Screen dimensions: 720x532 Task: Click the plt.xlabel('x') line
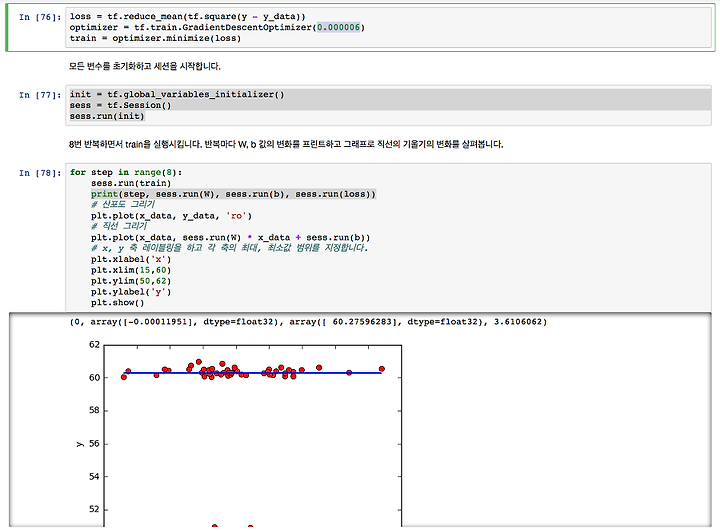[131, 259]
